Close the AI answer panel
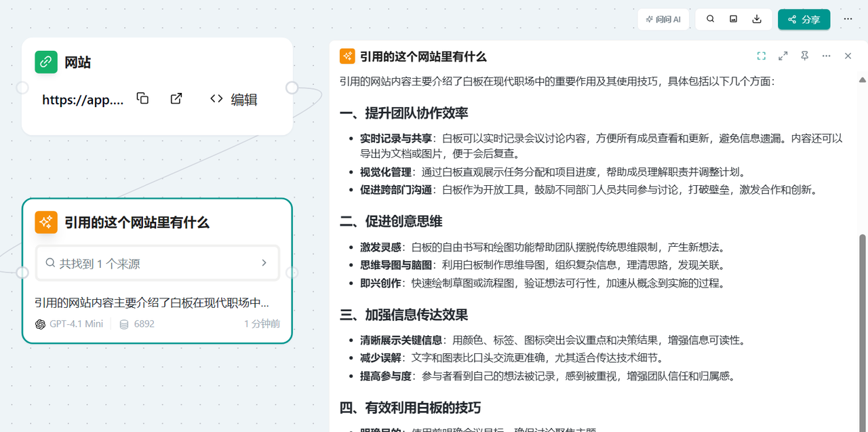Screen dimensions: 868x432 [848, 56]
